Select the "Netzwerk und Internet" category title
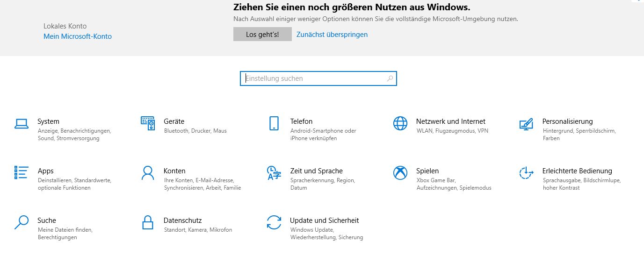The image size is (644, 256). [x=450, y=121]
